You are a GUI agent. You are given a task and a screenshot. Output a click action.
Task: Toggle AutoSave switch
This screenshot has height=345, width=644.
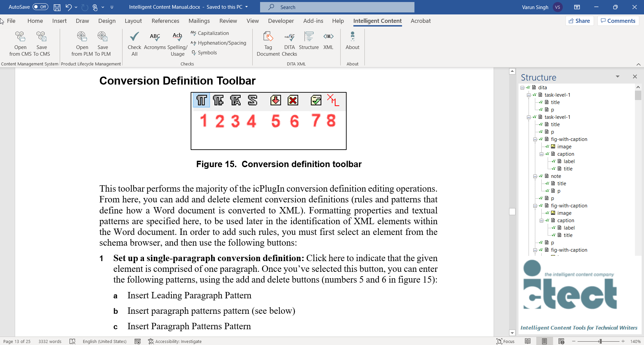(41, 7)
